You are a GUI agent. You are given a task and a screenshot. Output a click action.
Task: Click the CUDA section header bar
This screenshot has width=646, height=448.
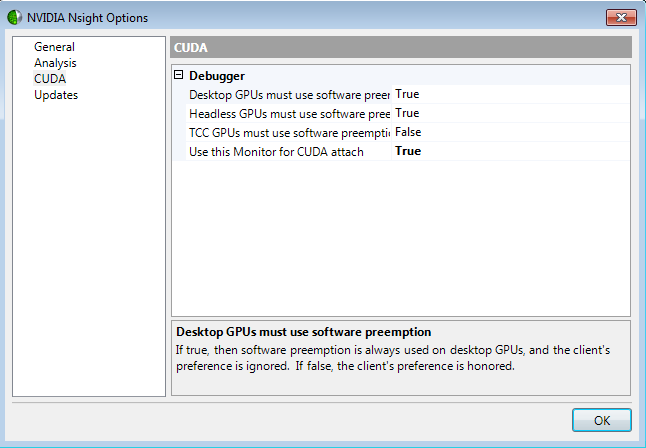[x=400, y=47]
